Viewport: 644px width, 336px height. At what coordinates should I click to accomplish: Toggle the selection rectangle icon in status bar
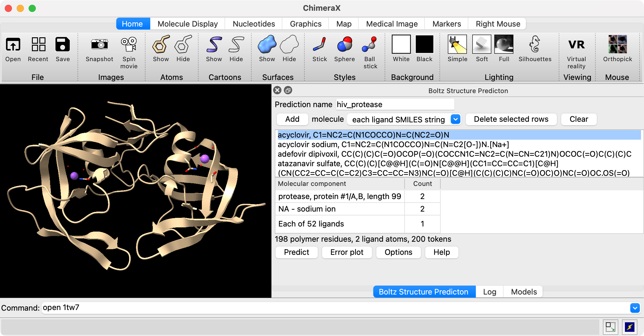(610, 327)
